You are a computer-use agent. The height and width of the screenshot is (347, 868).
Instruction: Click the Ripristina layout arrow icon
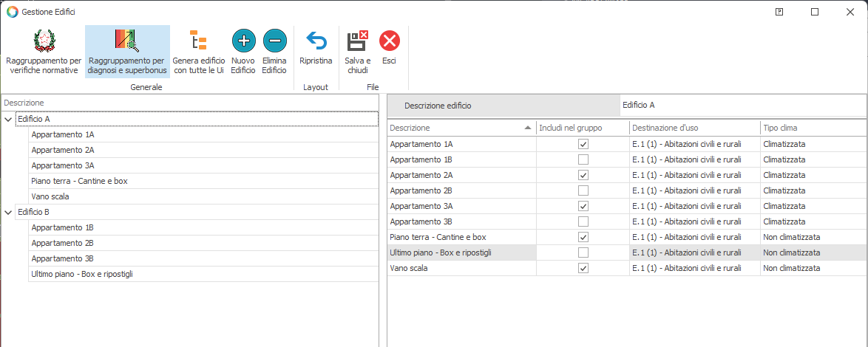(x=316, y=41)
